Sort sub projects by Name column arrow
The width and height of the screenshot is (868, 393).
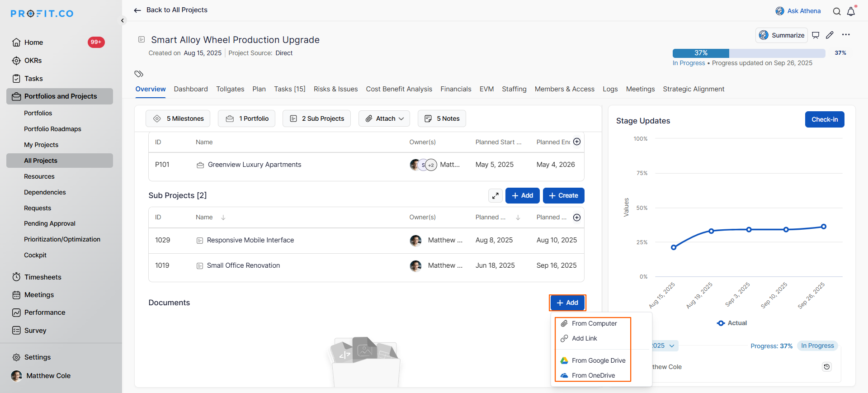click(x=223, y=218)
